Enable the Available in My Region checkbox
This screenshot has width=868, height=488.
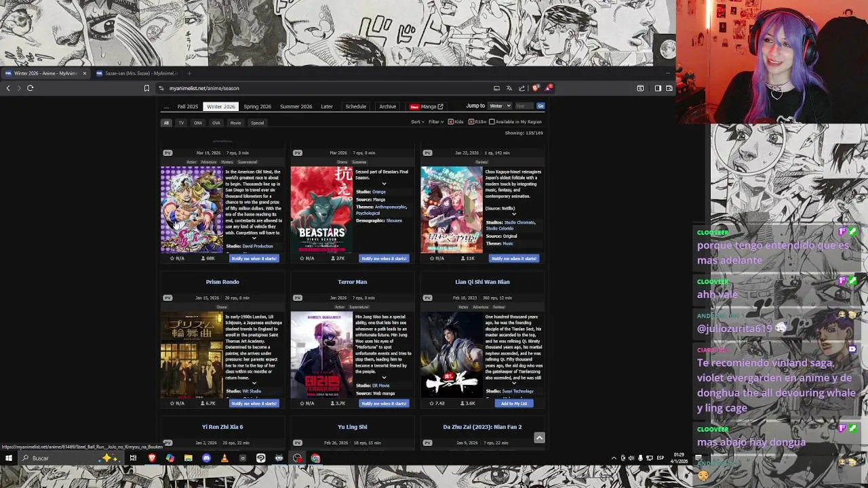pos(492,122)
